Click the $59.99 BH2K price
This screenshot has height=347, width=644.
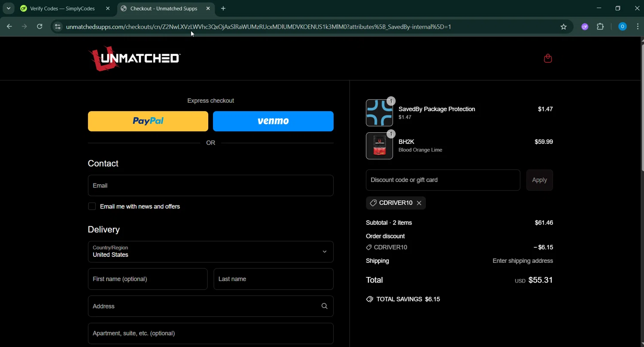(544, 142)
